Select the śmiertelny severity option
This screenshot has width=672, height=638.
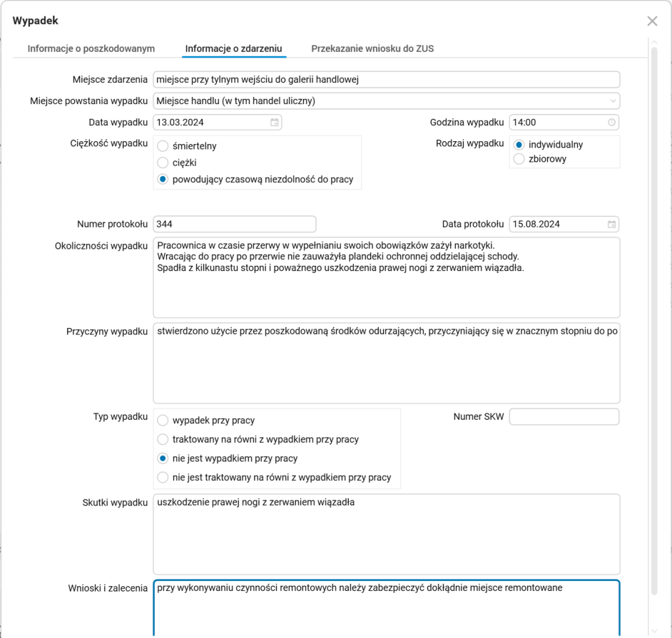click(x=163, y=146)
